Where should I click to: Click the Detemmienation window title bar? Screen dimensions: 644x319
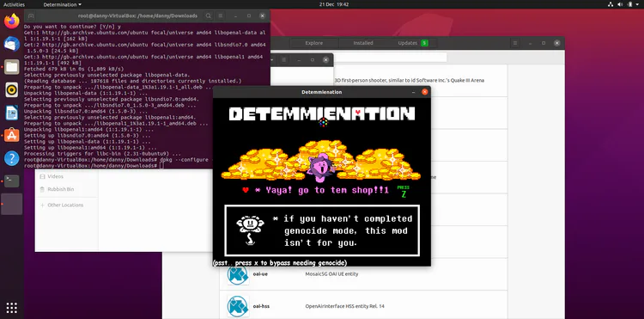click(322, 92)
